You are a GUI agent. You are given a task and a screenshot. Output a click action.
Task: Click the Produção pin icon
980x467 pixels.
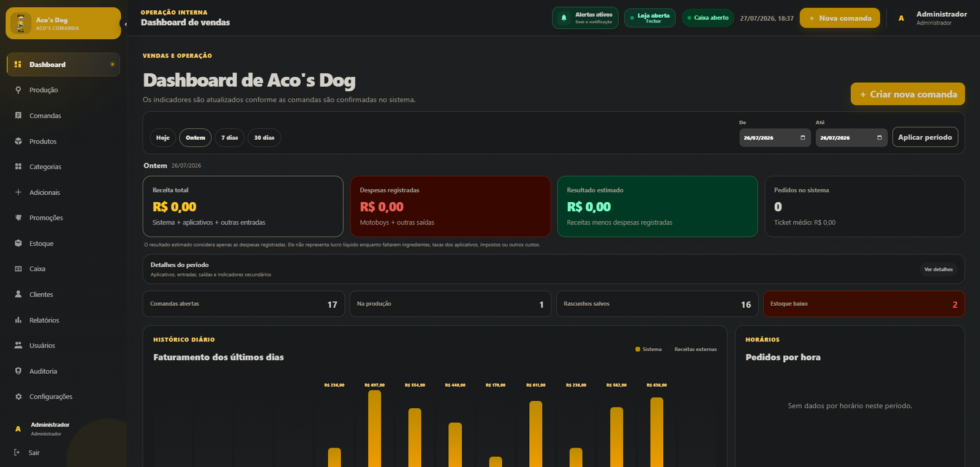click(18, 90)
